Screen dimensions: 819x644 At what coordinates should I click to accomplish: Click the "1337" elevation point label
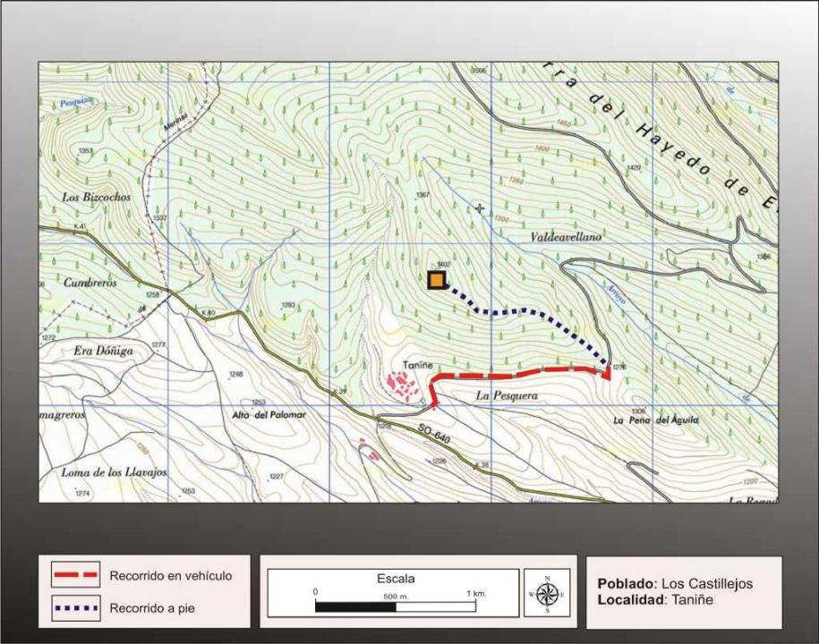point(160,217)
